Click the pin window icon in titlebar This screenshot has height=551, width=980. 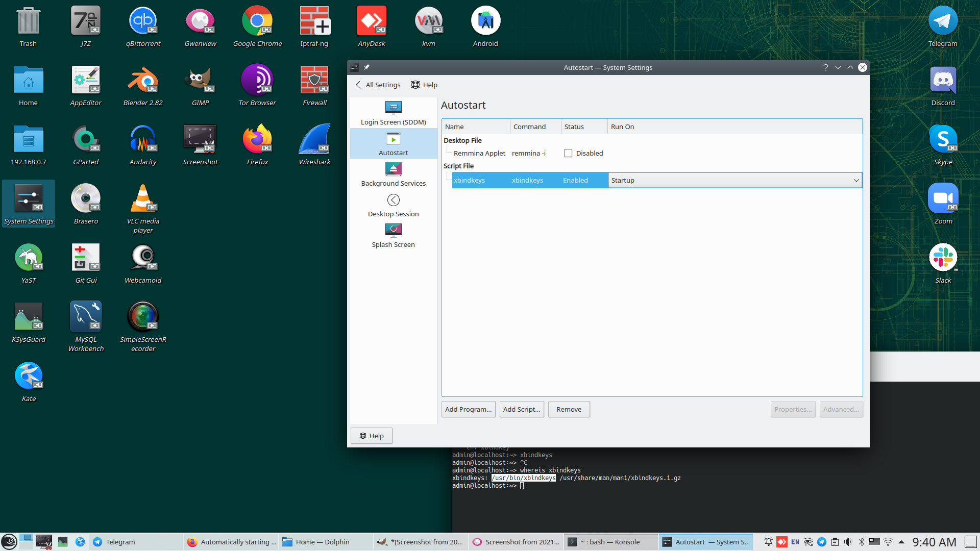click(x=366, y=67)
